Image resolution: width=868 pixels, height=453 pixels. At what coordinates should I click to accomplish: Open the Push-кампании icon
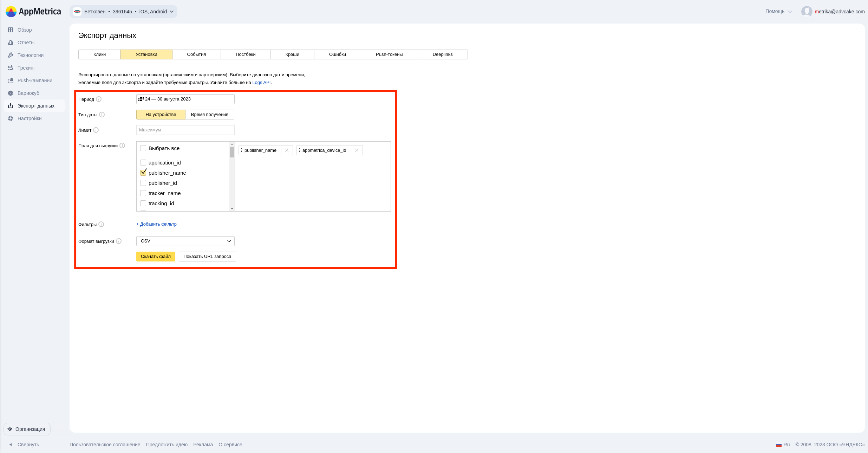(11, 80)
